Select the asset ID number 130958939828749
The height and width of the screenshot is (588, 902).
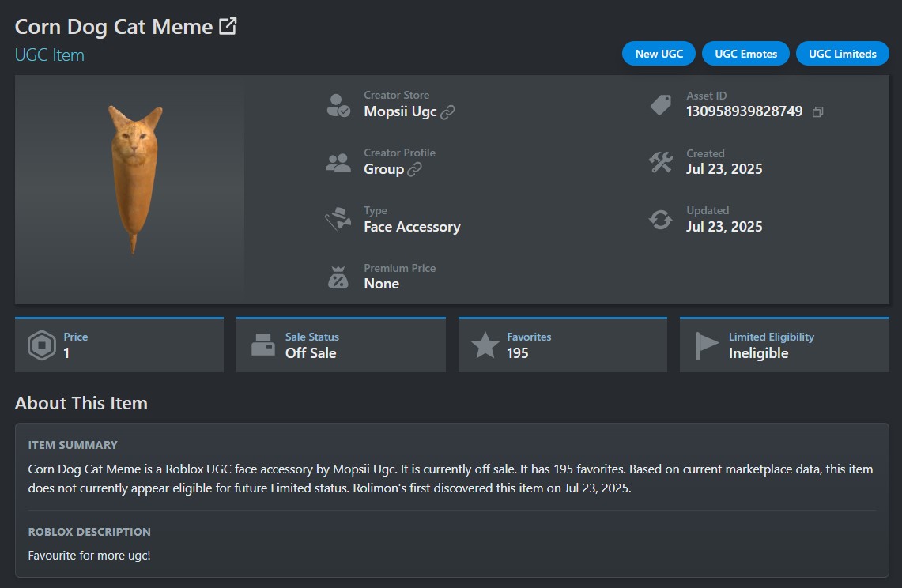coord(744,111)
